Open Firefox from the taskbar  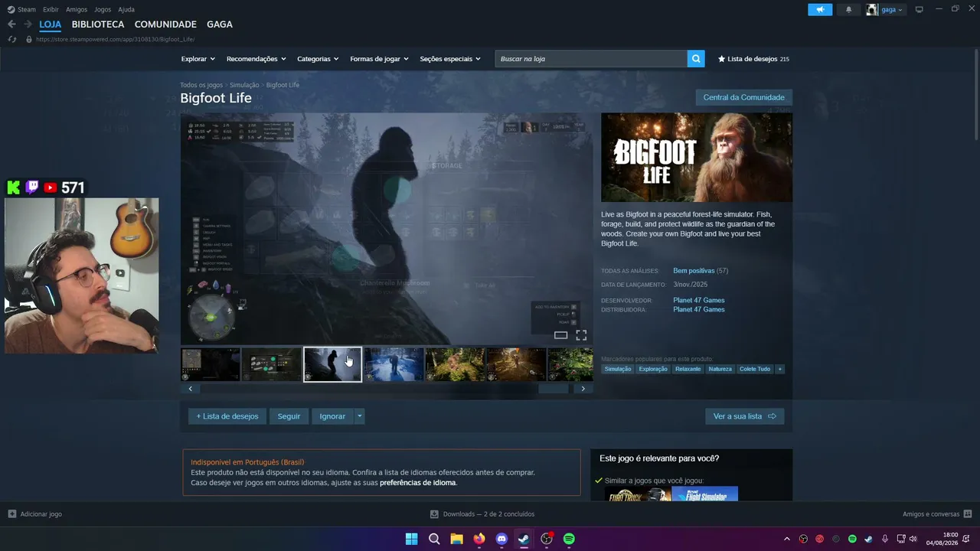pos(479,539)
